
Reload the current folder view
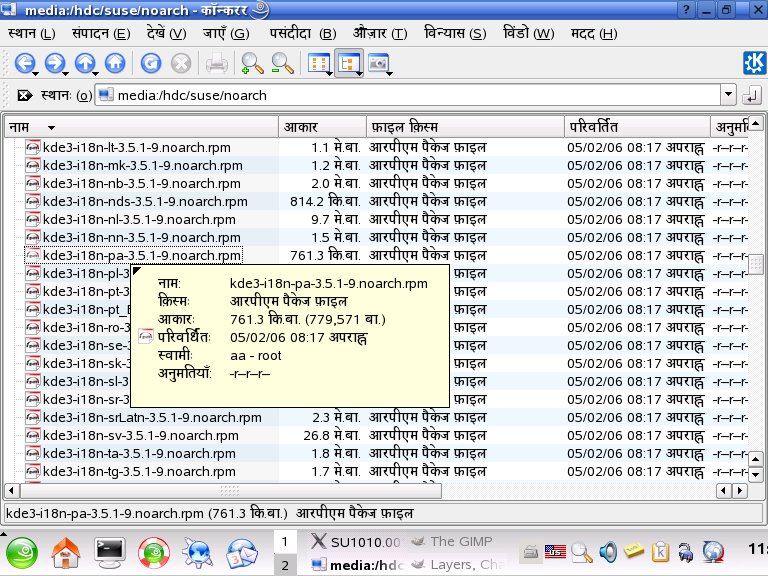151,63
